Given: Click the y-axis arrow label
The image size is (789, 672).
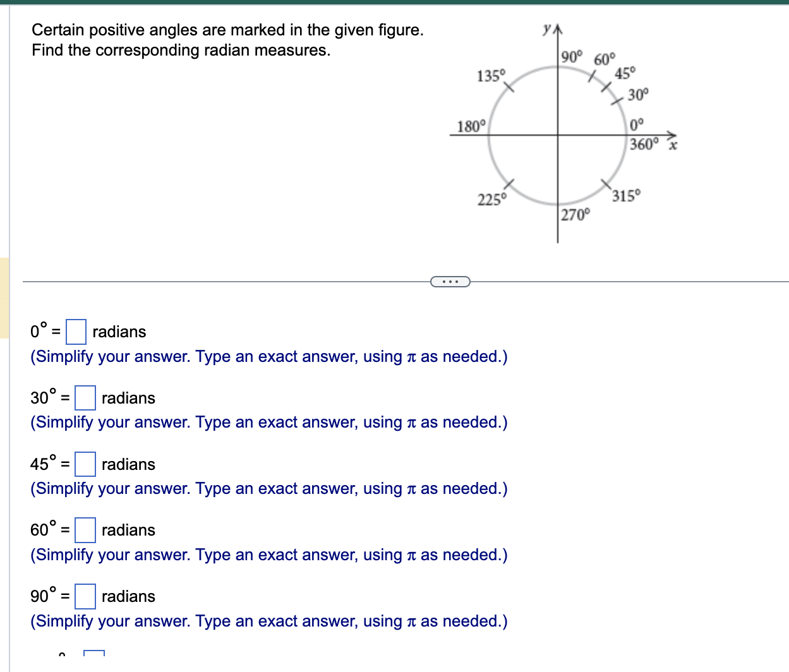Looking at the screenshot, I should coord(547,28).
